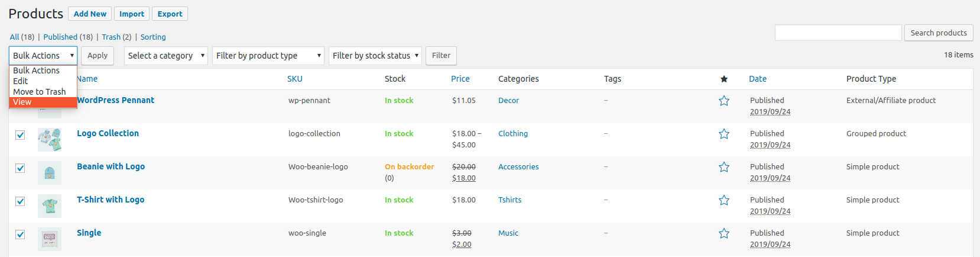Screen dimensions: 980x257
Task: Toggle featured star for Single product
Action: [723, 233]
